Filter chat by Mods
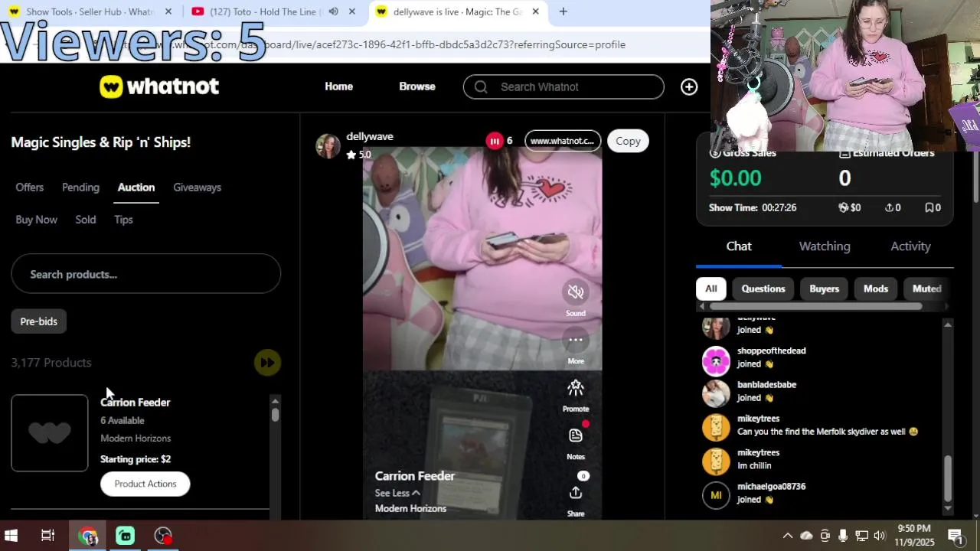 tap(876, 289)
